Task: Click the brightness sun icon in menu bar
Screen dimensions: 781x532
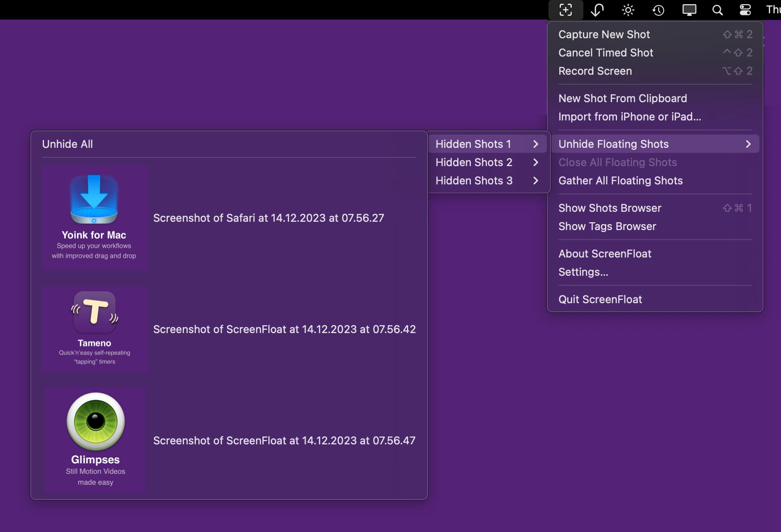Action: pyautogui.click(x=628, y=10)
